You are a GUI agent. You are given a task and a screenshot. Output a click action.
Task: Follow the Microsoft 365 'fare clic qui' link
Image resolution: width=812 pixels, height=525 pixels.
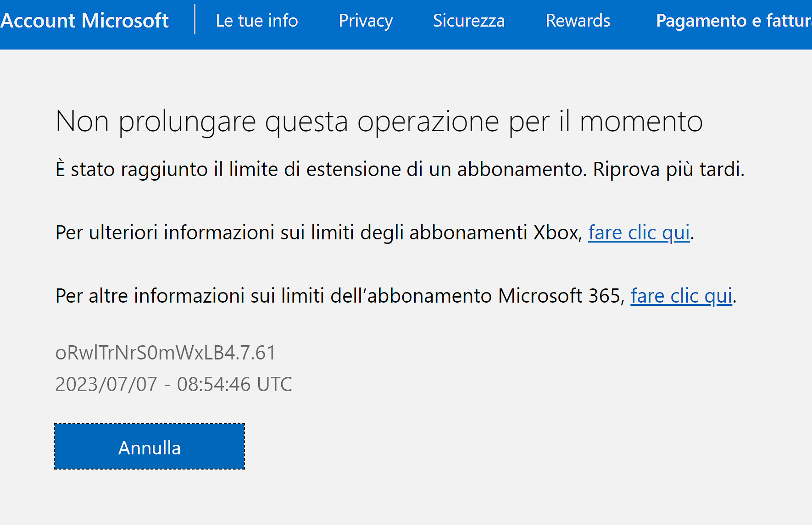681,296
